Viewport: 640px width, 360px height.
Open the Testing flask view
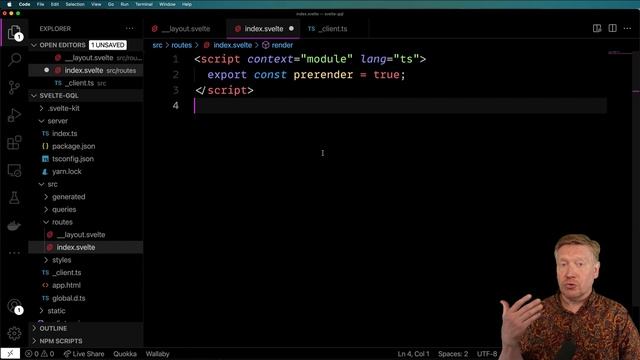(x=14, y=198)
